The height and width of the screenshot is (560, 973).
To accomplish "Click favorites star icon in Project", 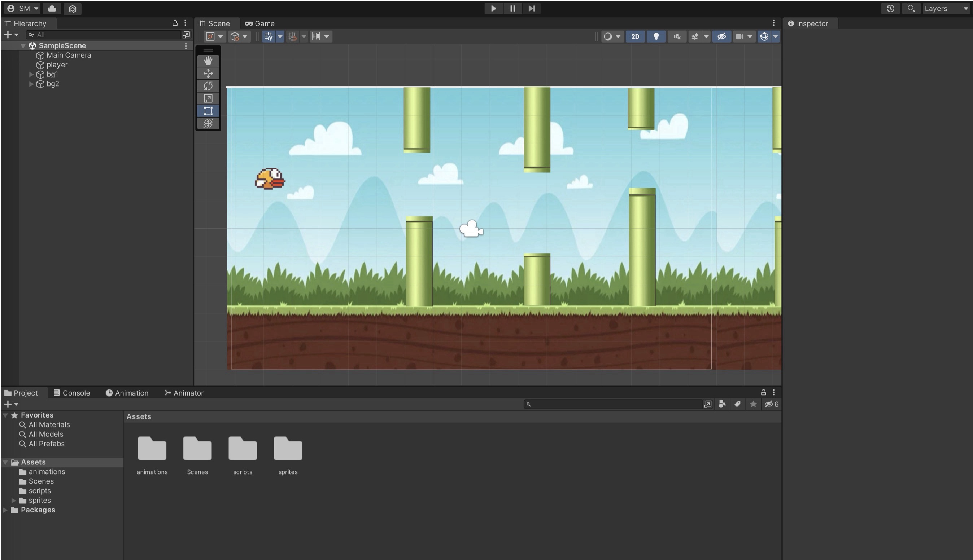I will pos(753,404).
